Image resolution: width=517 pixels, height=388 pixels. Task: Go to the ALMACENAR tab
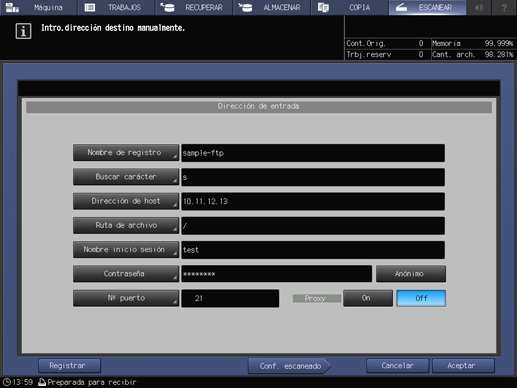(272, 7)
